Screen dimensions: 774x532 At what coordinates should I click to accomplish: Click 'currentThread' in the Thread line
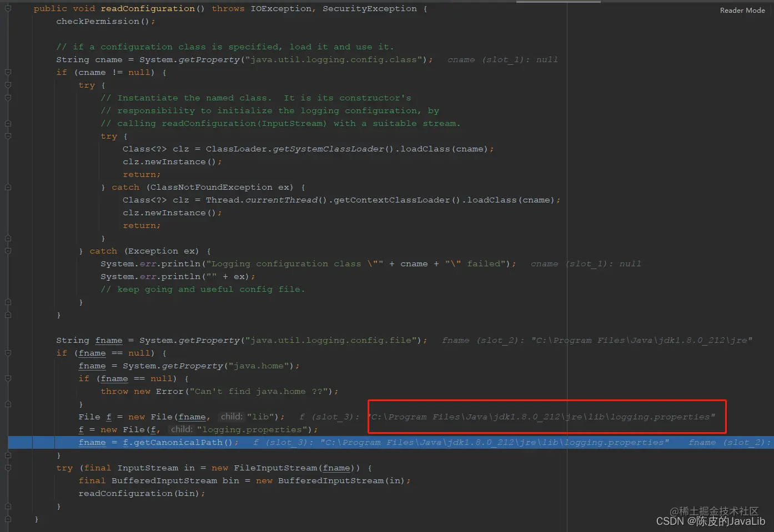tap(282, 200)
